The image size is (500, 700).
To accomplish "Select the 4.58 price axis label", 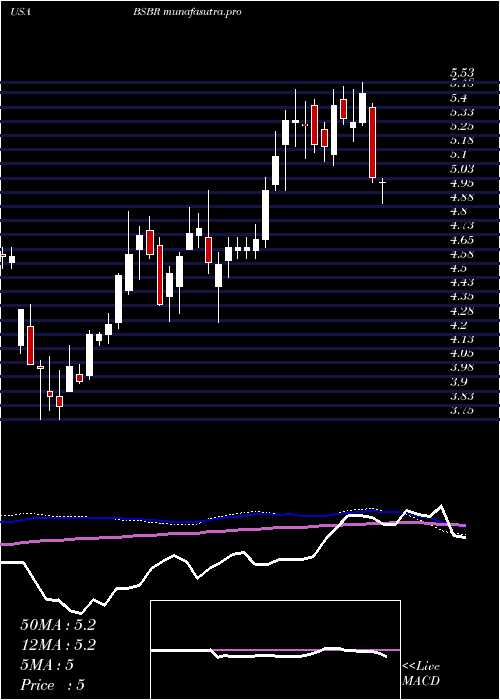I will (462, 255).
